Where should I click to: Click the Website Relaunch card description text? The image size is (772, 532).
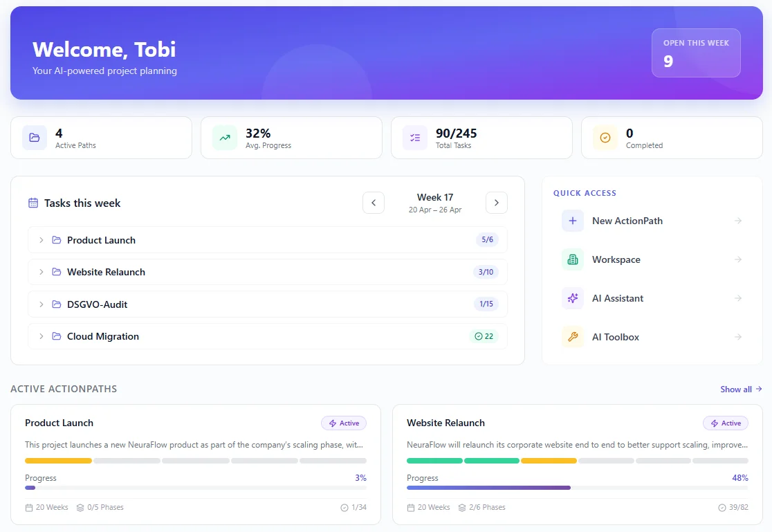(x=577, y=445)
